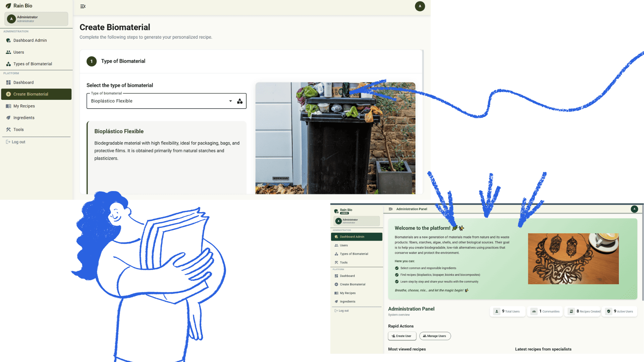Click the My Recipes book icon
644x362 pixels.
[8, 106]
